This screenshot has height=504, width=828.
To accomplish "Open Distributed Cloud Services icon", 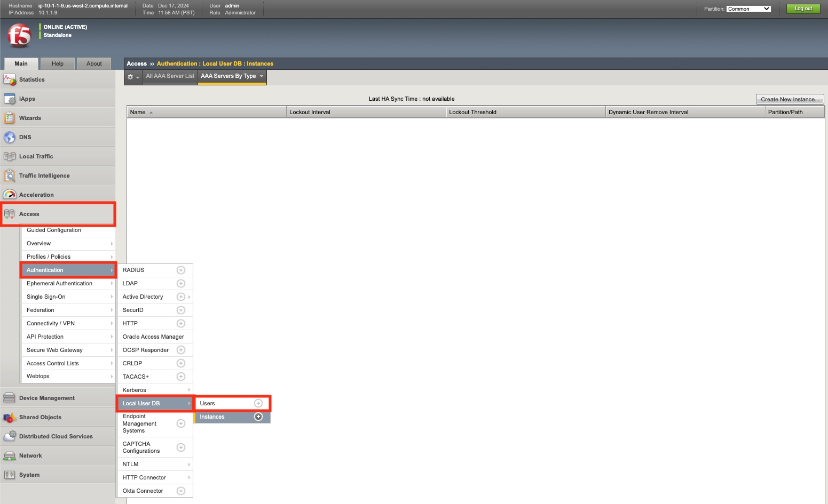I will pos(10,436).
